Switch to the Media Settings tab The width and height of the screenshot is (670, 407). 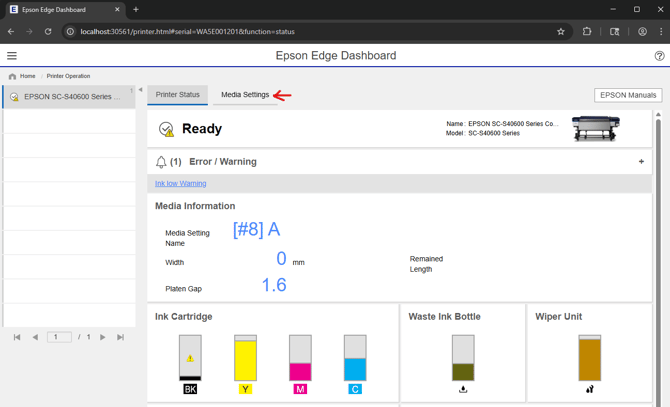[x=245, y=95]
